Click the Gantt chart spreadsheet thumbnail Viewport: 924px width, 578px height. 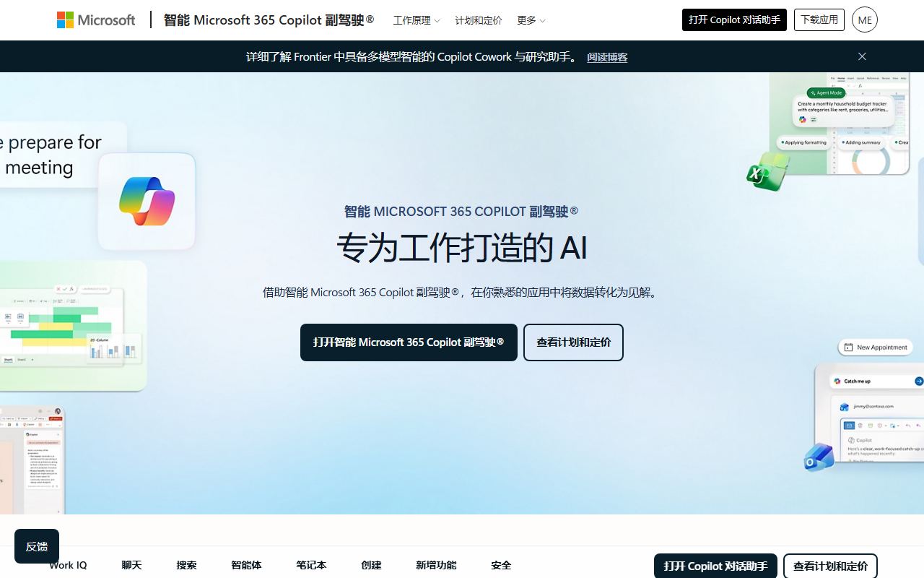point(72,325)
